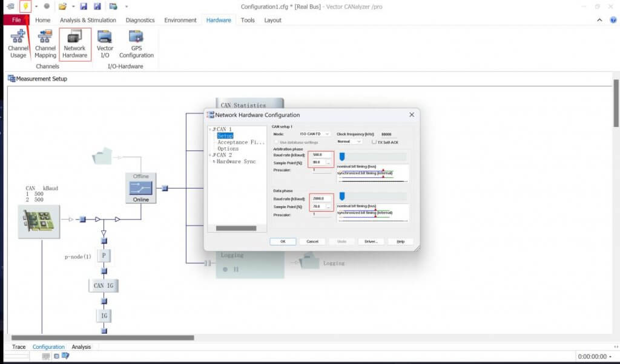Click the Start measurement lightning icon
Screen dimensions: 620x364
click(x=25, y=6)
